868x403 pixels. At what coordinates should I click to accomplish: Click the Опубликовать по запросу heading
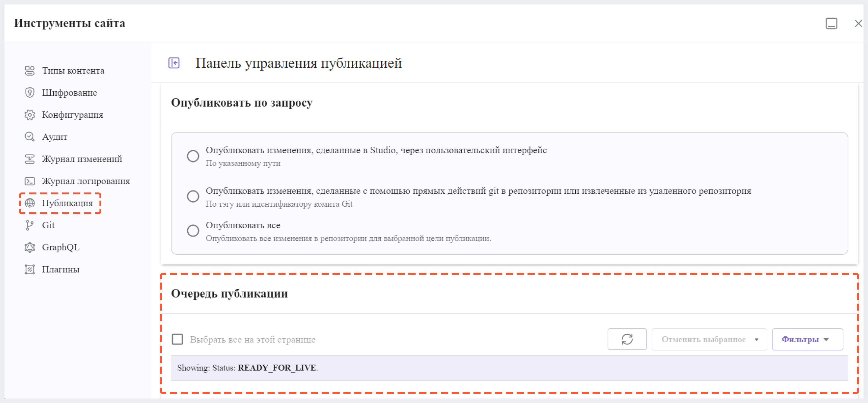(x=242, y=102)
